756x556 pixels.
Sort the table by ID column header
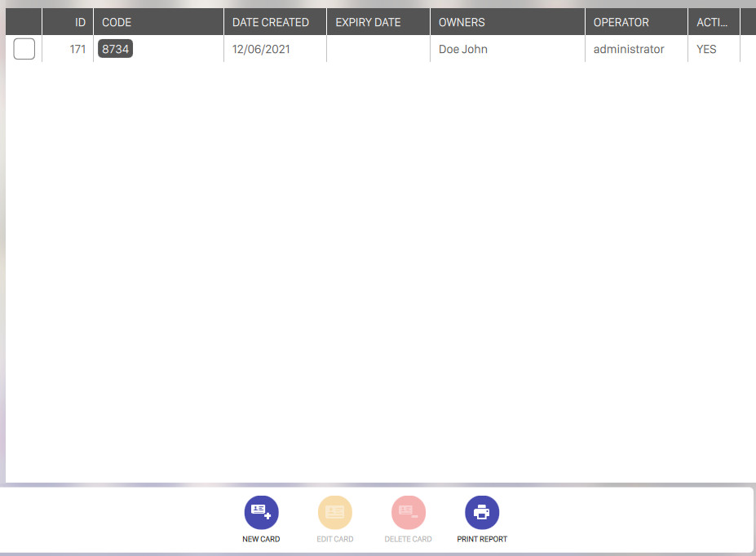[80, 22]
